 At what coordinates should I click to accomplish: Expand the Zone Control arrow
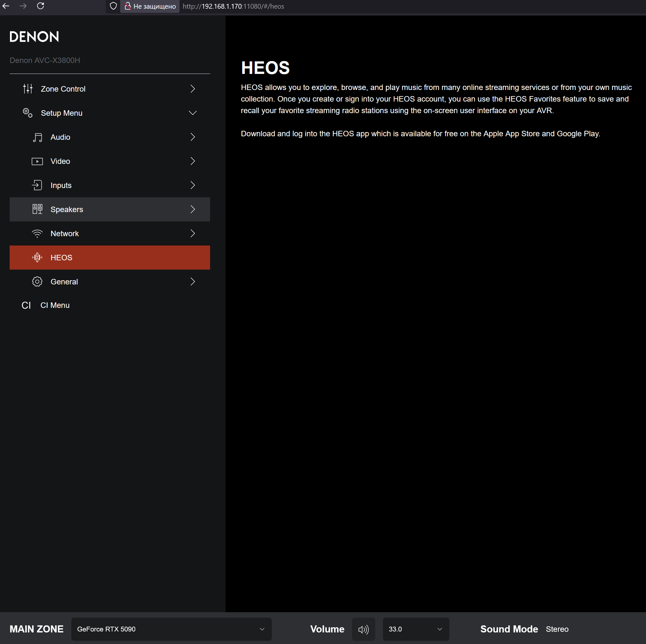tap(193, 89)
